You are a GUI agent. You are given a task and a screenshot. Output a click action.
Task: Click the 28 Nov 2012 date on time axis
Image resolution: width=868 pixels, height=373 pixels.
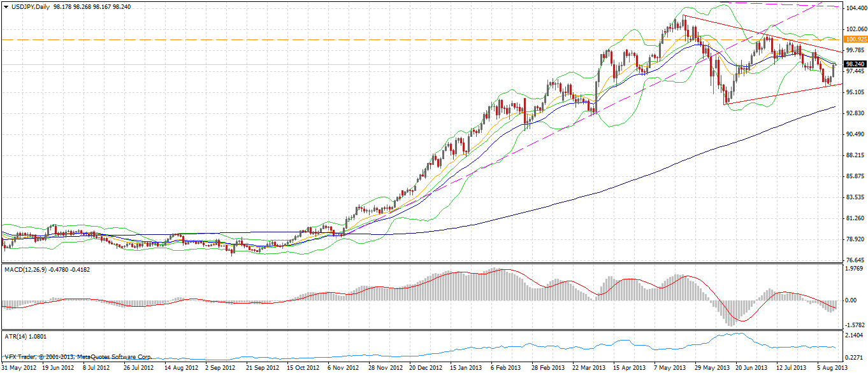point(384,368)
